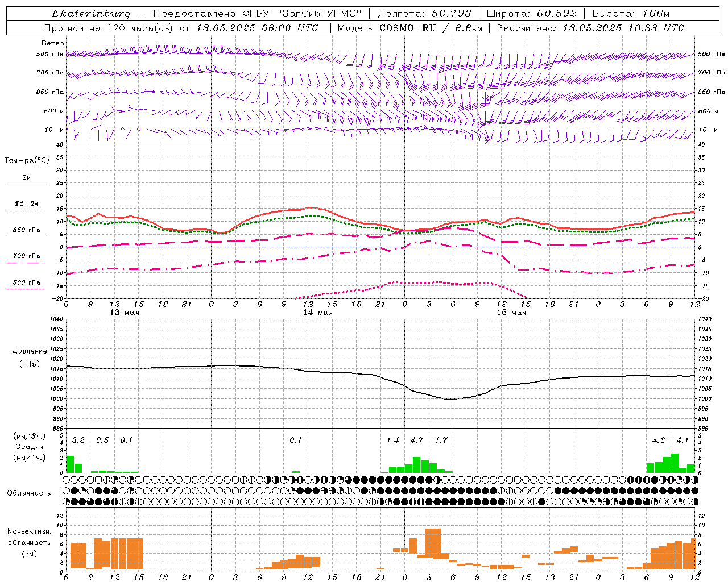Click the 0.5 precipitation total
The height and width of the screenshot is (582, 728).
point(102,440)
